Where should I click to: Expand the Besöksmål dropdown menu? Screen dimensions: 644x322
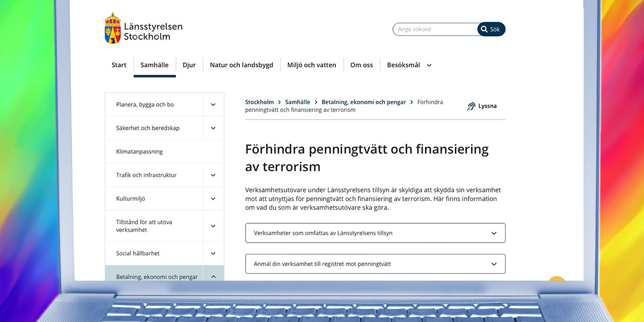(x=409, y=65)
